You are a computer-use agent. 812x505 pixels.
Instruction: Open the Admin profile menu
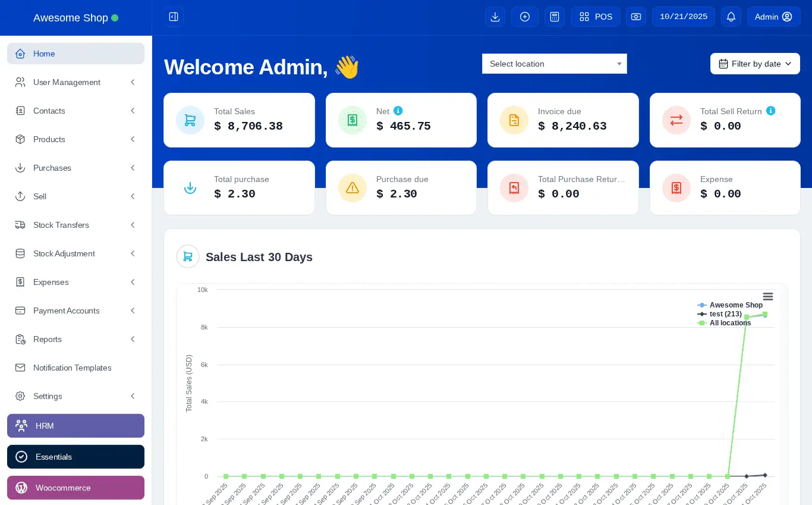tap(774, 17)
